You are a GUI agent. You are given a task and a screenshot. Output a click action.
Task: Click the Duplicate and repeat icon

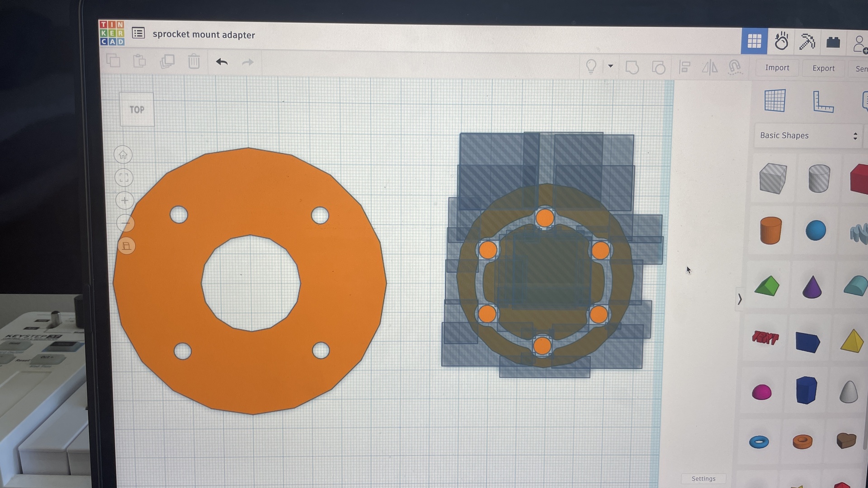click(x=167, y=61)
